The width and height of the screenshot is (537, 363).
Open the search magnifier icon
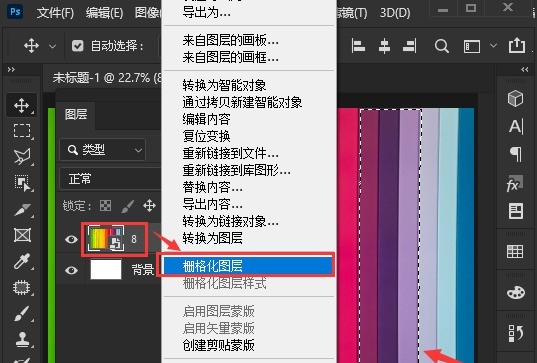click(441, 46)
